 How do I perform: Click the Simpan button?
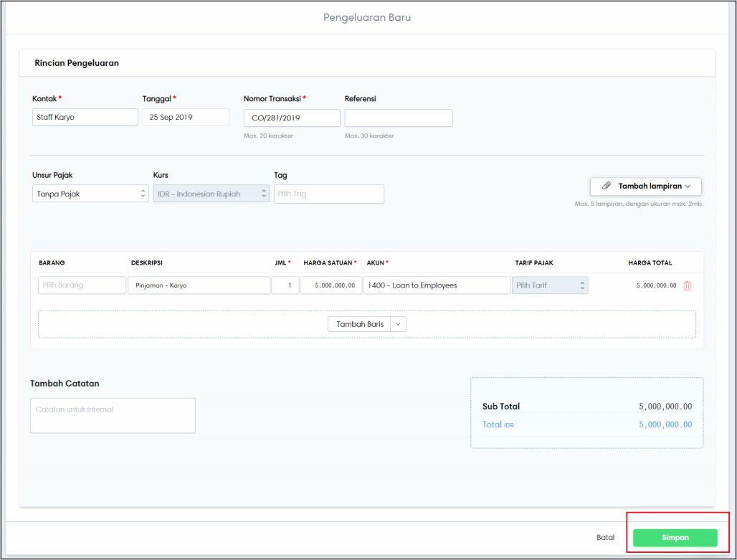(675, 538)
